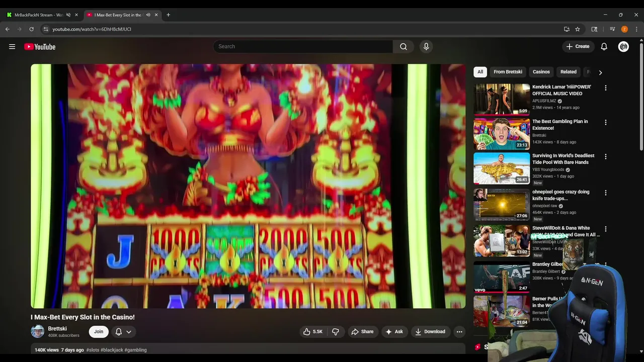Viewport: 644px width, 362px height.
Task: Open the Brettski channel name link
Action: [x=57, y=329]
